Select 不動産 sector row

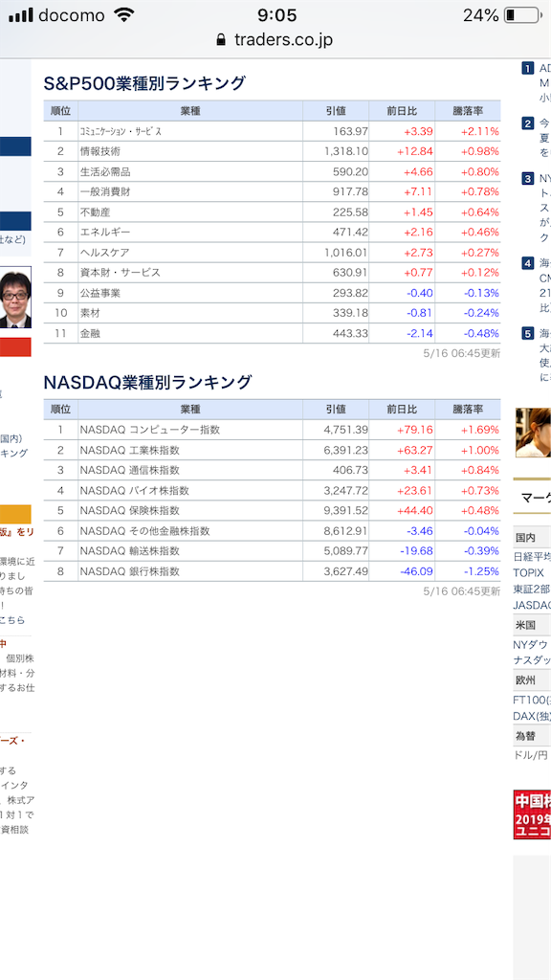pos(272,212)
